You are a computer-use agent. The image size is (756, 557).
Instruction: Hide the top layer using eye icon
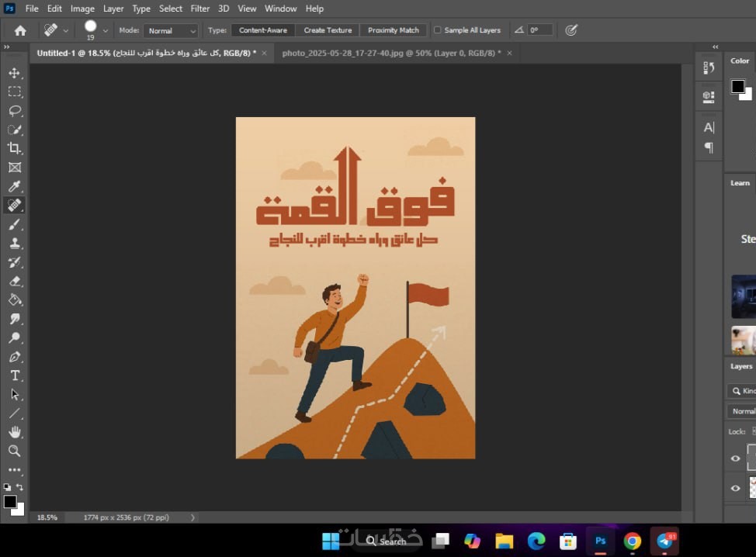pyautogui.click(x=736, y=458)
